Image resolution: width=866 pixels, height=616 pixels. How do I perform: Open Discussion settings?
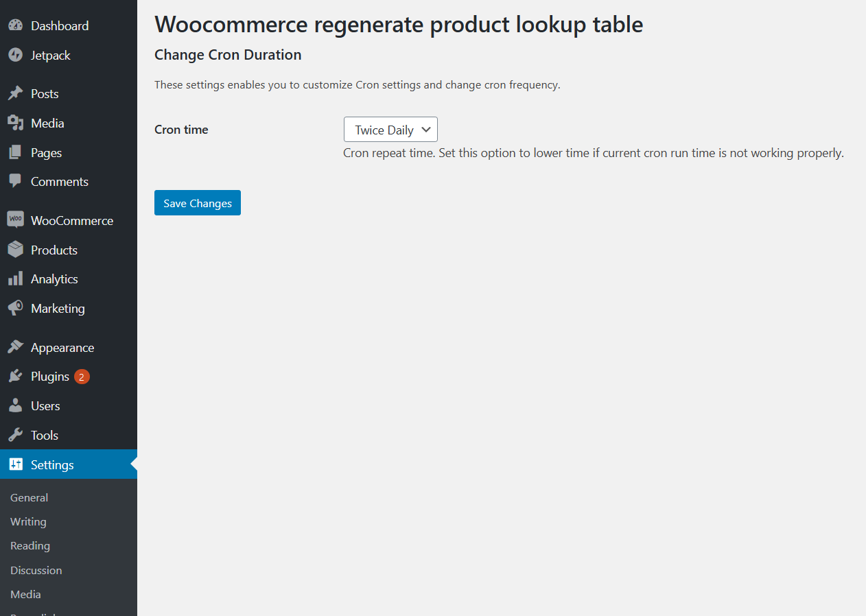tap(36, 570)
